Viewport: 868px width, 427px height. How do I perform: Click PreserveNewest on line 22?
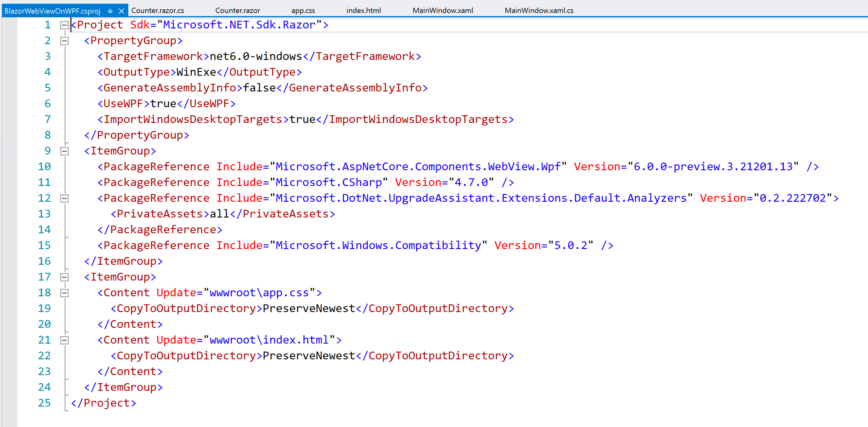tap(308, 356)
